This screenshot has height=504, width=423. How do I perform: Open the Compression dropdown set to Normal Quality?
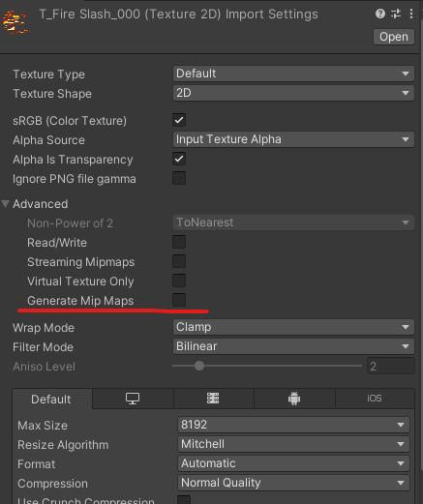(293, 483)
